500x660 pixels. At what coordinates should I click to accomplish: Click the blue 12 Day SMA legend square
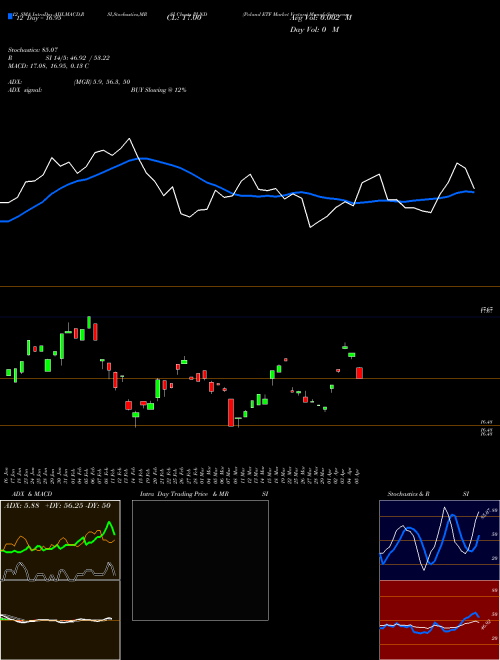click(10, 16)
